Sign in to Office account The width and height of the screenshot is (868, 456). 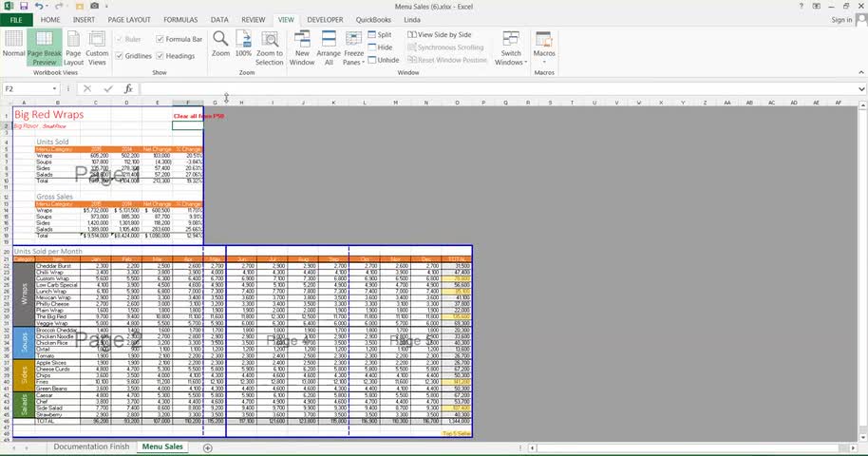point(841,20)
